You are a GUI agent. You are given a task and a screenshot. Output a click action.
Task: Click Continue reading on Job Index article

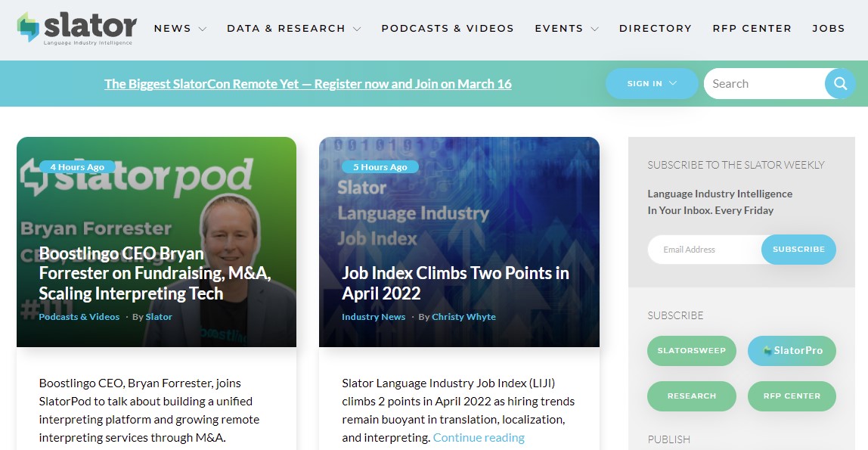point(479,437)
